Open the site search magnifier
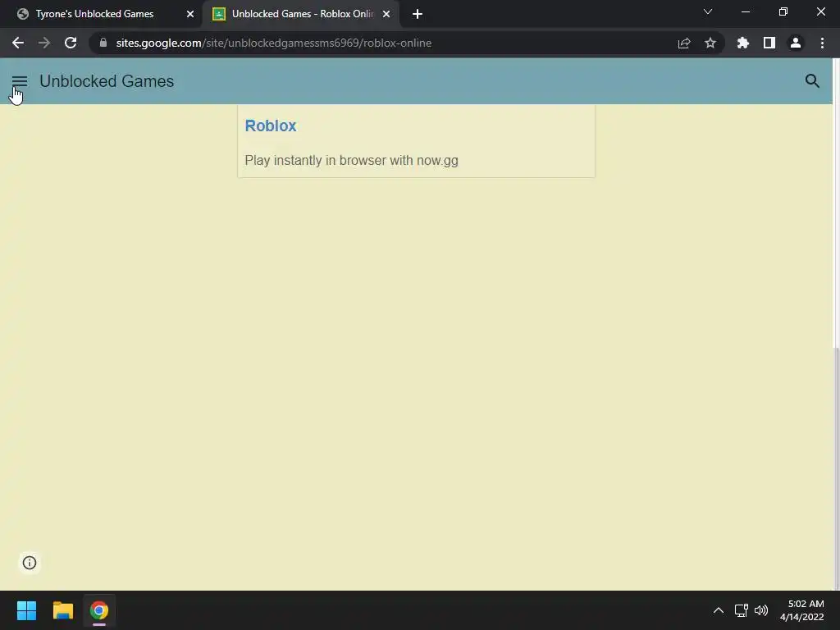The image size is (840, 630). tap(812, 81)
